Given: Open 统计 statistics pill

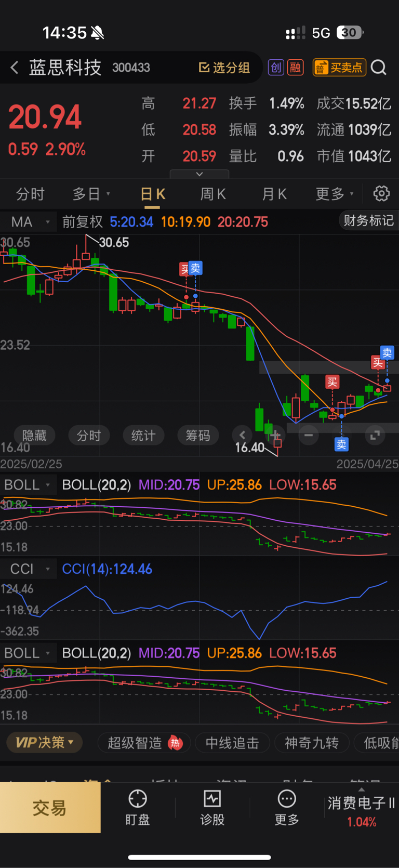Looking at the screenshot, I should 143,435.
